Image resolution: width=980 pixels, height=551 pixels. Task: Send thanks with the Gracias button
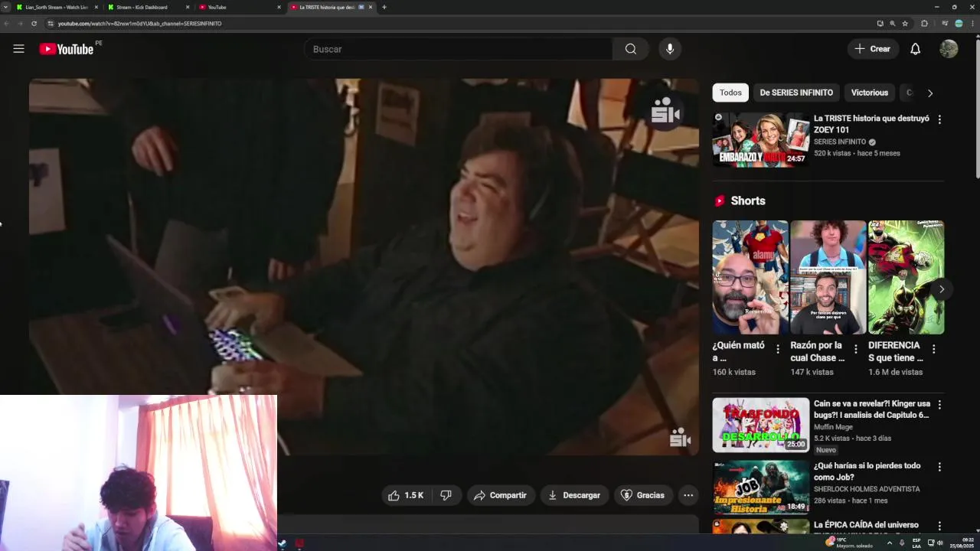coord(642,495)
